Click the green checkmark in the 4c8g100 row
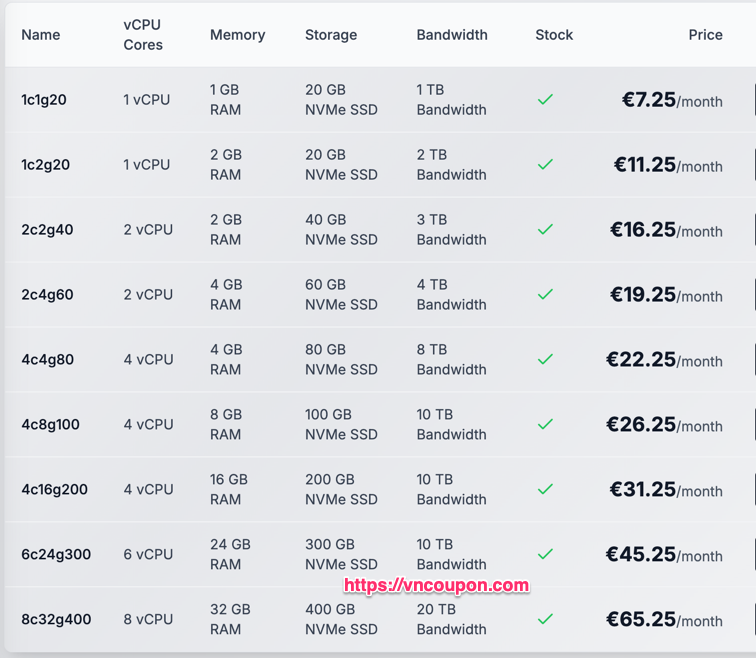756x658 pixels. click(x=545, y=424)
